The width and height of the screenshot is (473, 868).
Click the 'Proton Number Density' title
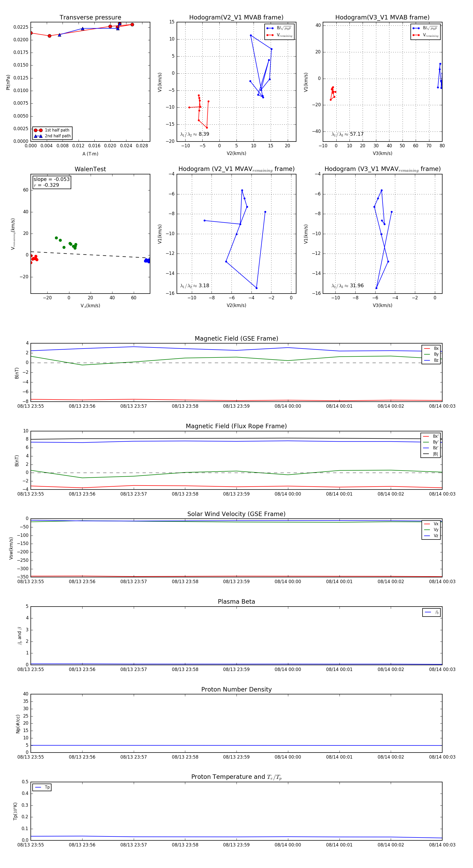click(x=236, y=689)
